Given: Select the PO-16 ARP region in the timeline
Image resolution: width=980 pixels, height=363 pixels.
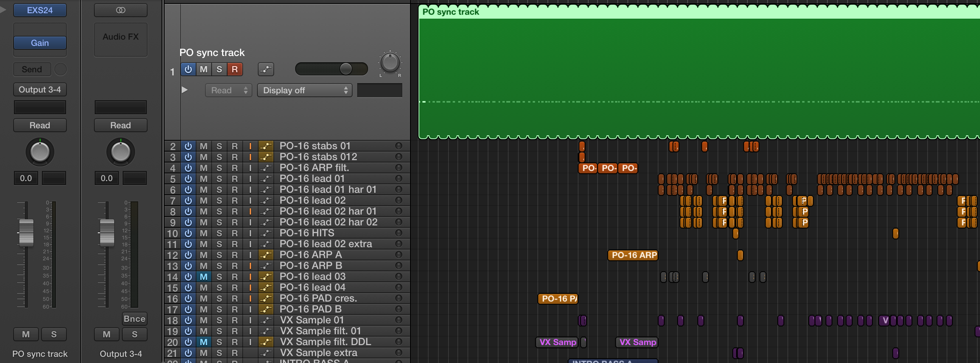Looking at the screenshot, I should pos(632,255).
